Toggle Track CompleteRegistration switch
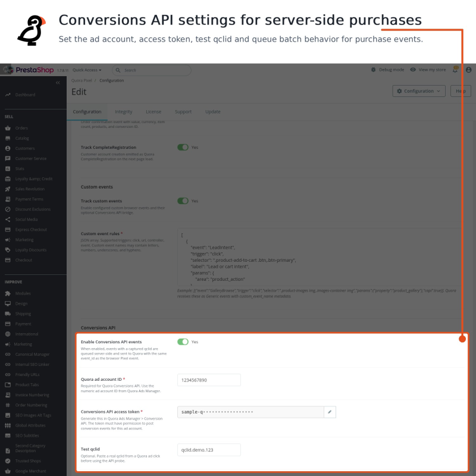Screen dimensions: 476x476 click(x=183, y=147)
